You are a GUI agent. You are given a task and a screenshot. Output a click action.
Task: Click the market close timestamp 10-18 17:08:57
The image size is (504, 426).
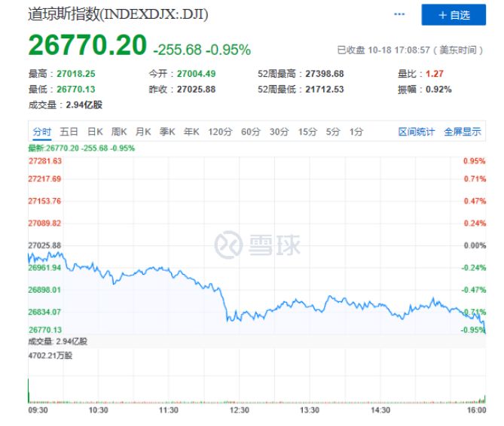399,50
